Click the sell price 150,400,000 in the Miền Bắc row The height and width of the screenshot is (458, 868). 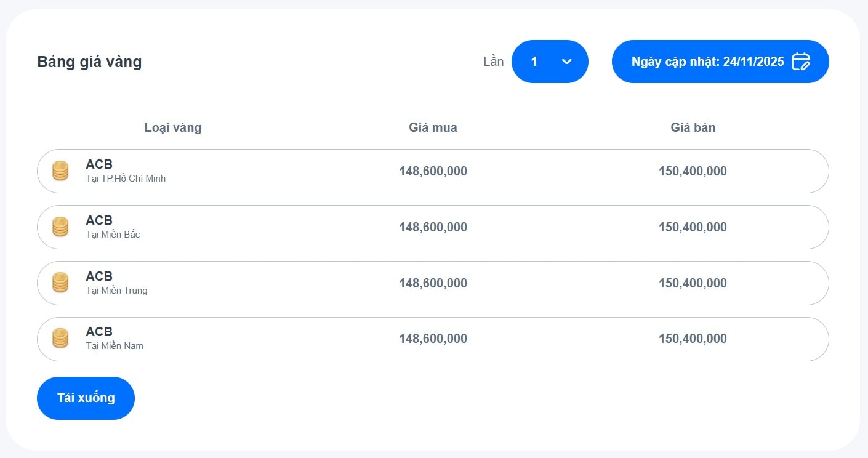pos(693,227)
